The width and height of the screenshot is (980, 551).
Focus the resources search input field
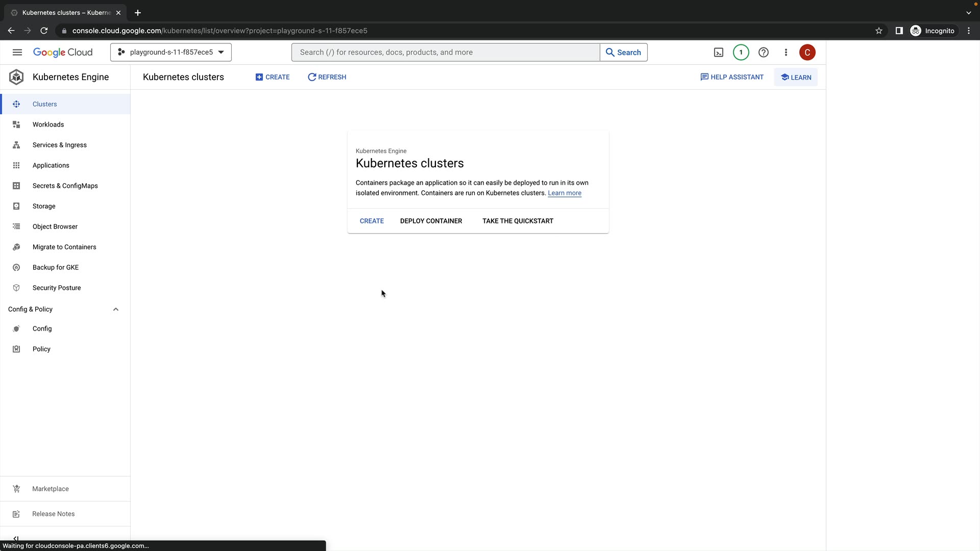click(445, 52)
